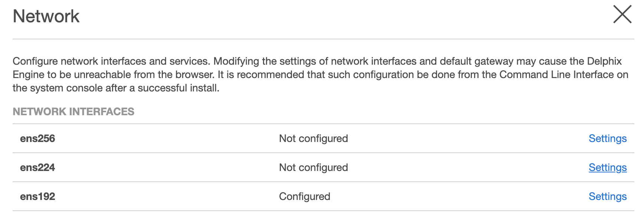Click the ens224 interface name label
Image resolution: width=644 pixels, height=223 pixels.
coord(38,167)
